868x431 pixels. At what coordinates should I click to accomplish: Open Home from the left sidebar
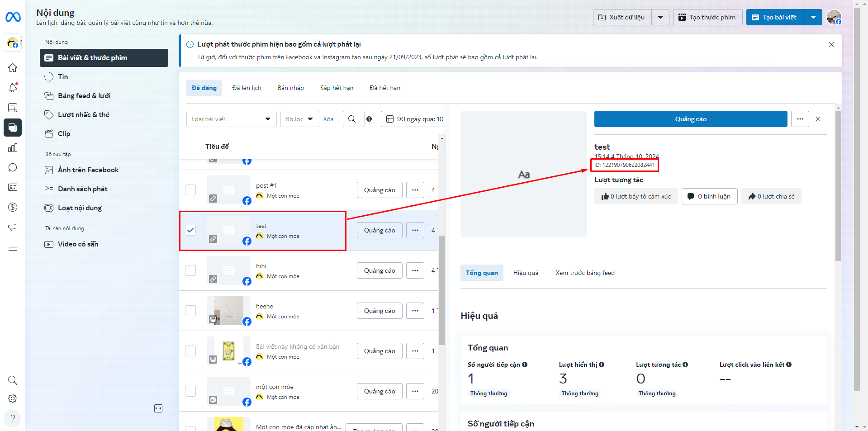click(13, 68)
